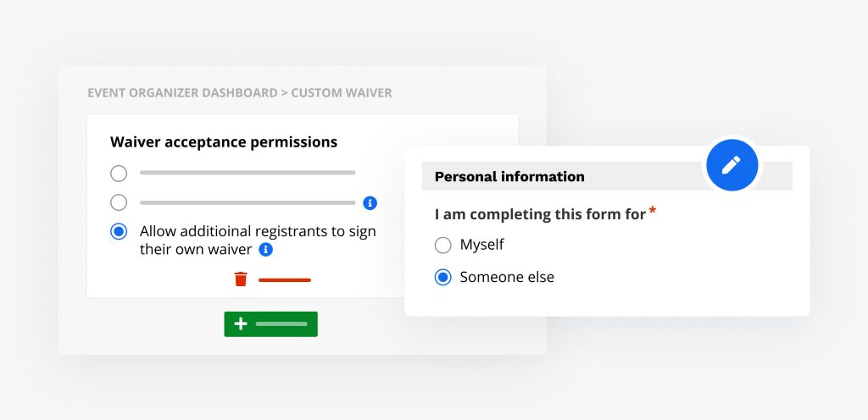Viewport: 868px width, 420px height.
Task: Click the white plus icon on green button
Action: coord(241,323)
